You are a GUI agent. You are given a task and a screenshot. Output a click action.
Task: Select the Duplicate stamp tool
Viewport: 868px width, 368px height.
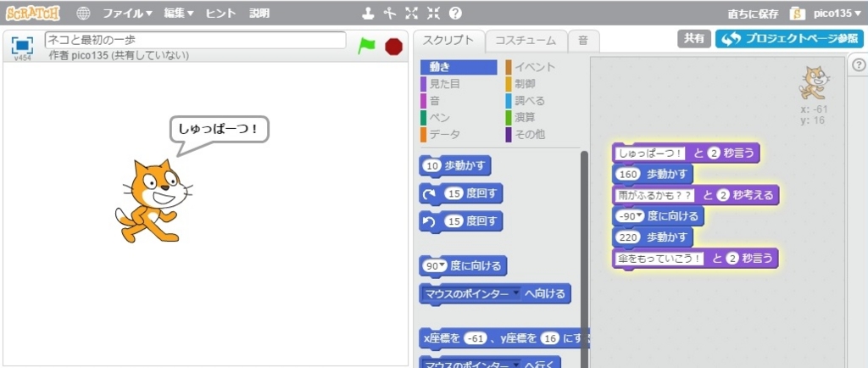[x=368, y=14]
